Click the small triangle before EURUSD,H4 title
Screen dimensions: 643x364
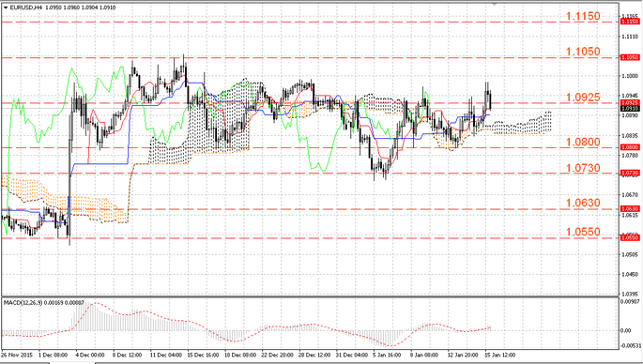[x=6, y=8]
